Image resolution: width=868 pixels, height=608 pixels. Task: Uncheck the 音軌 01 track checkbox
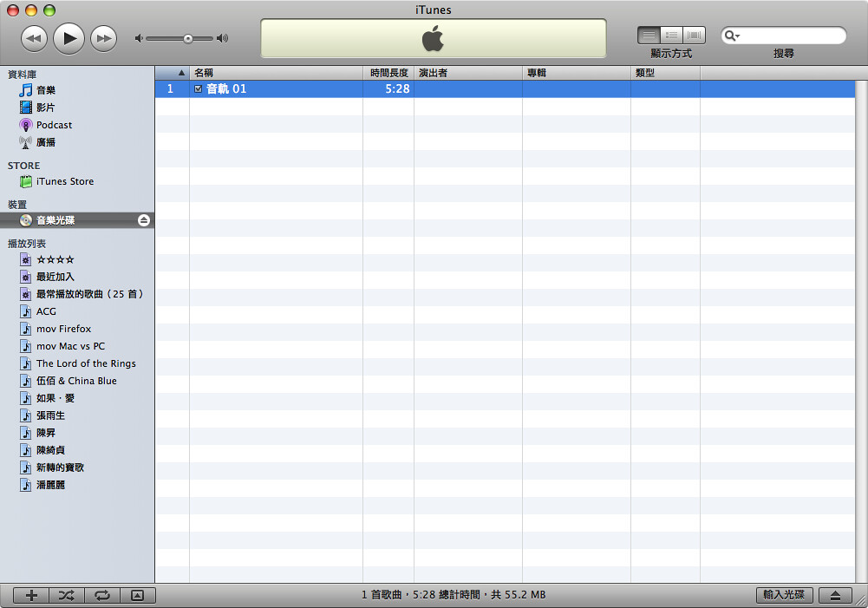point(199,88)
